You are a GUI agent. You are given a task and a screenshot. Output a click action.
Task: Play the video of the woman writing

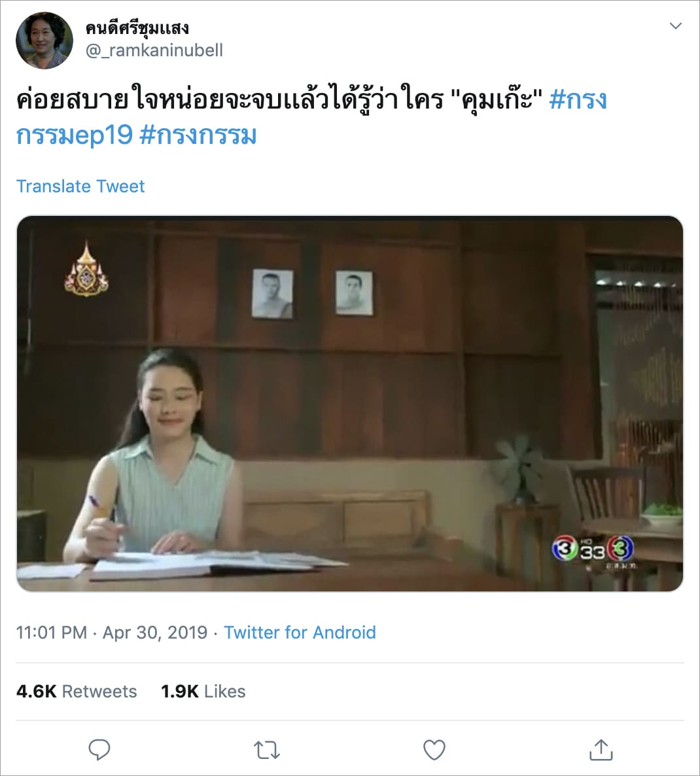click(350, 403)
